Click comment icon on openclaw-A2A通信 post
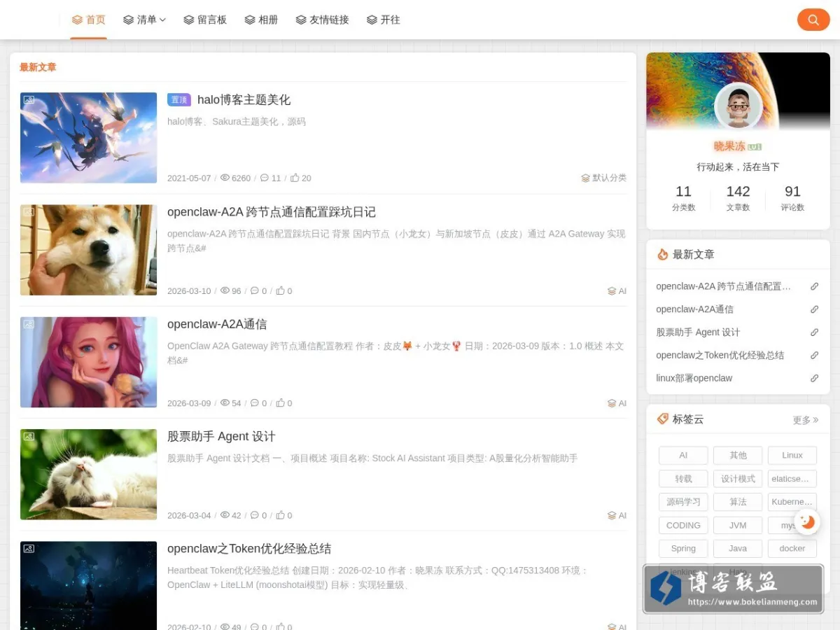 tap(255, 402)
